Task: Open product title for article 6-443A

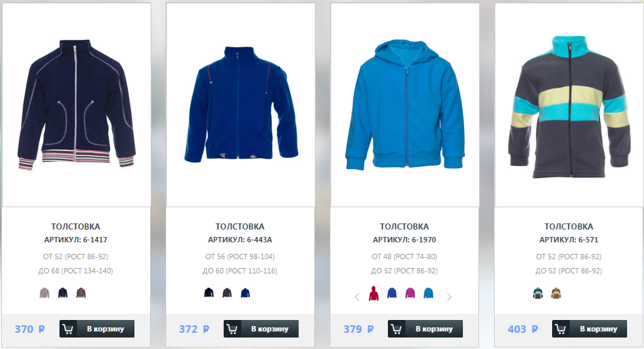Action: coord(240,226)
